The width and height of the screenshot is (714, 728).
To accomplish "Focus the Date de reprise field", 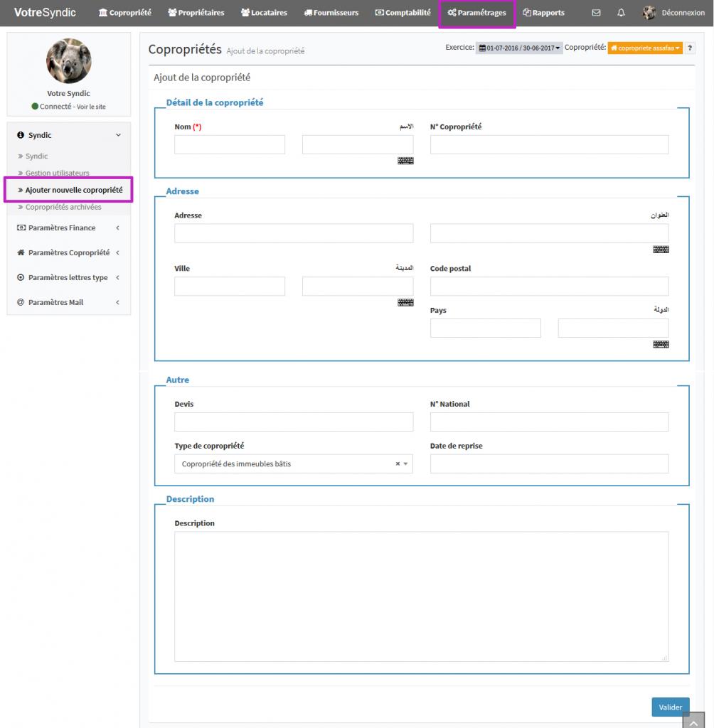I will (x=549, y=464).
